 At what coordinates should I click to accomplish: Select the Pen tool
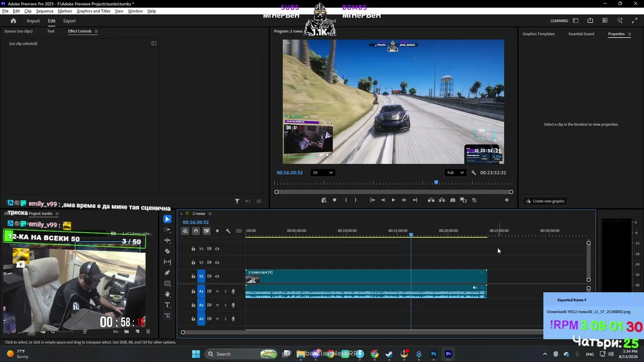pyautogui.click(x=168, y=273)
